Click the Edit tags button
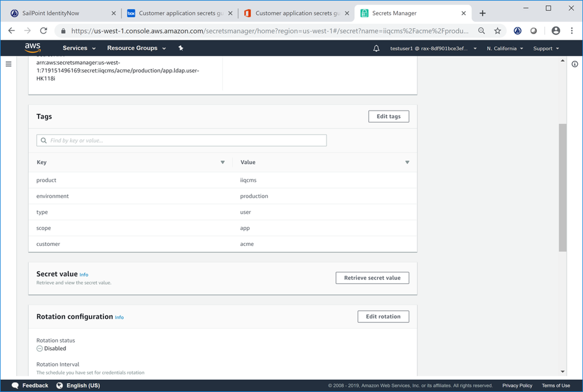Image resolution: width=583 pixels, height=392 pixels. [x=388, y=116]
